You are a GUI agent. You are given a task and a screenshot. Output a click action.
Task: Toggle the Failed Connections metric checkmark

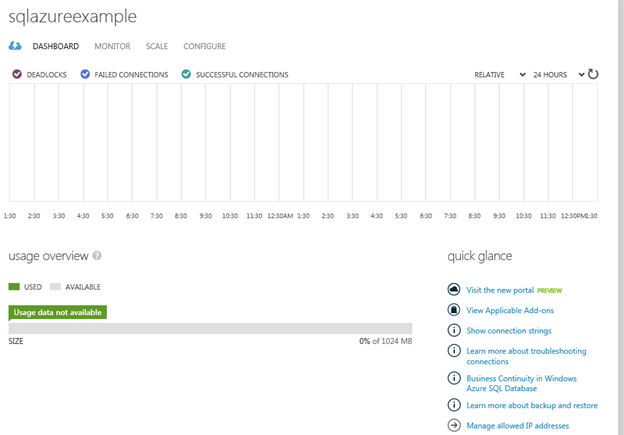click(x=85, y=74)
